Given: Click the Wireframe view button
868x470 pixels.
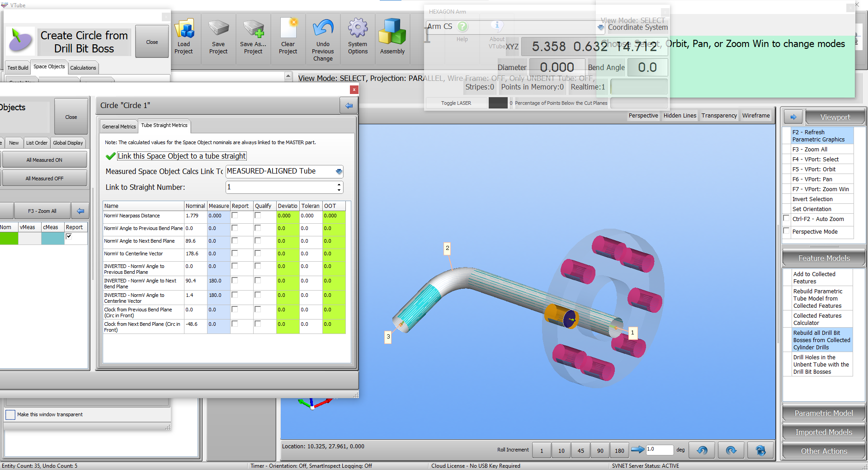Looking at the screenshot, I should click(x=756, y=116).
